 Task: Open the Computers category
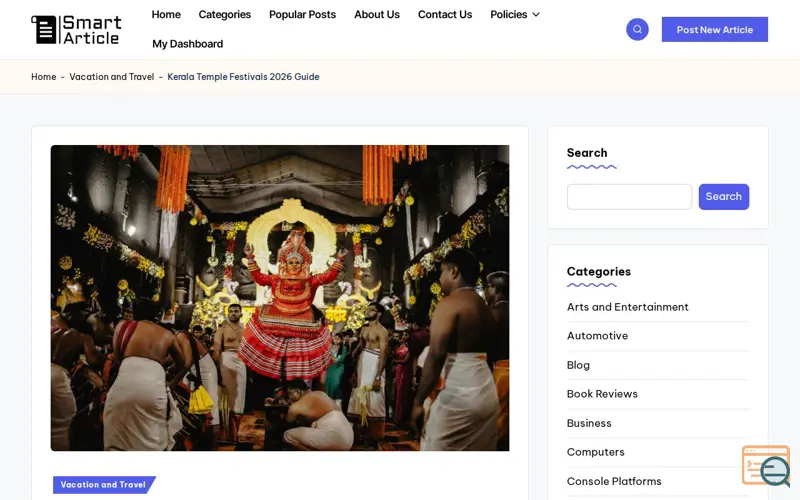point(595,452)
